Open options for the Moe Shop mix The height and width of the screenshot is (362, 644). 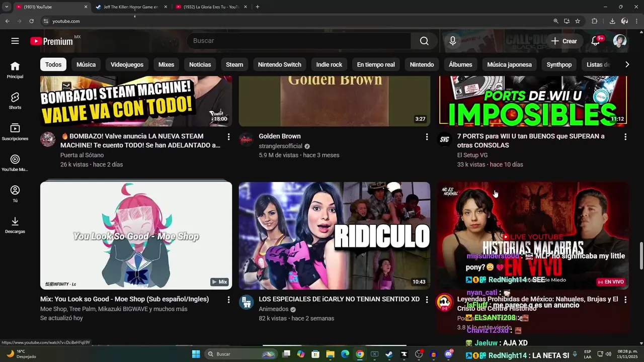(228, 300)
